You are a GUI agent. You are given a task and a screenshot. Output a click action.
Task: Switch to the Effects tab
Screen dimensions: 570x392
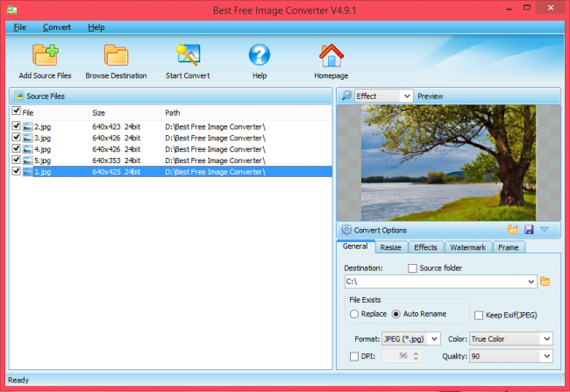coord(425,247)
